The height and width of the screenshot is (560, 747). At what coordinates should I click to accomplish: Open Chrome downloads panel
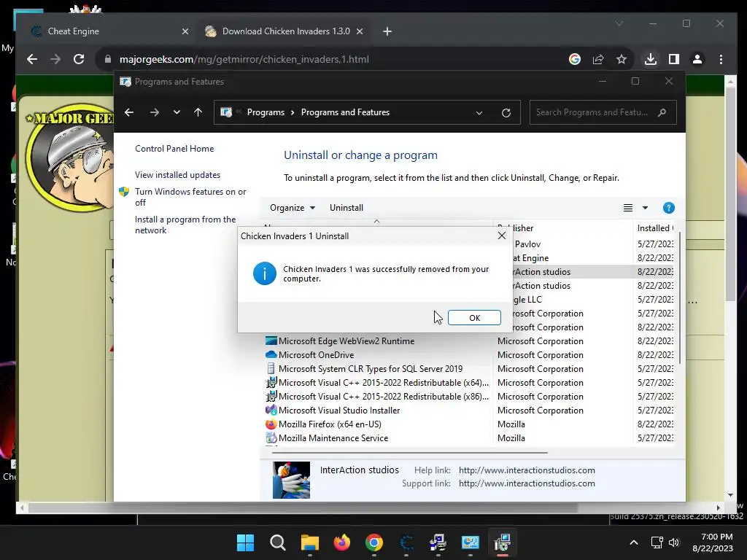tap(650, 59)
